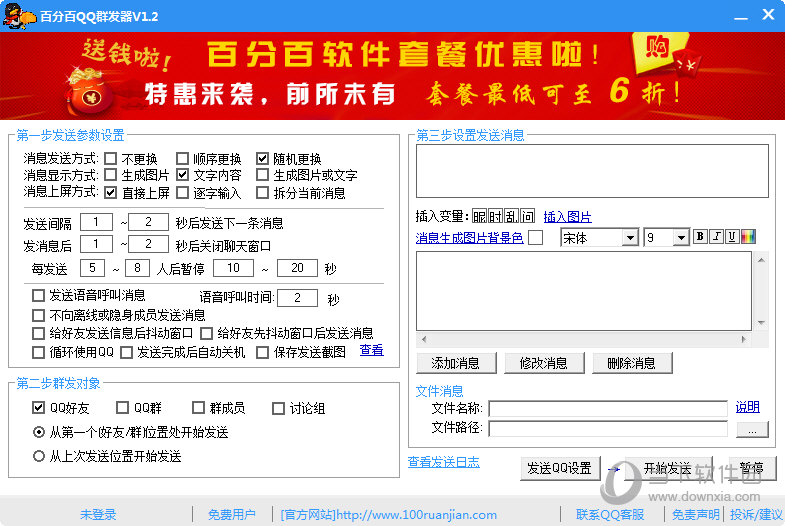The width and height of the screenshot is (785, 526).
Task: Click 未登录 status text
Action: tap(98, 514)
